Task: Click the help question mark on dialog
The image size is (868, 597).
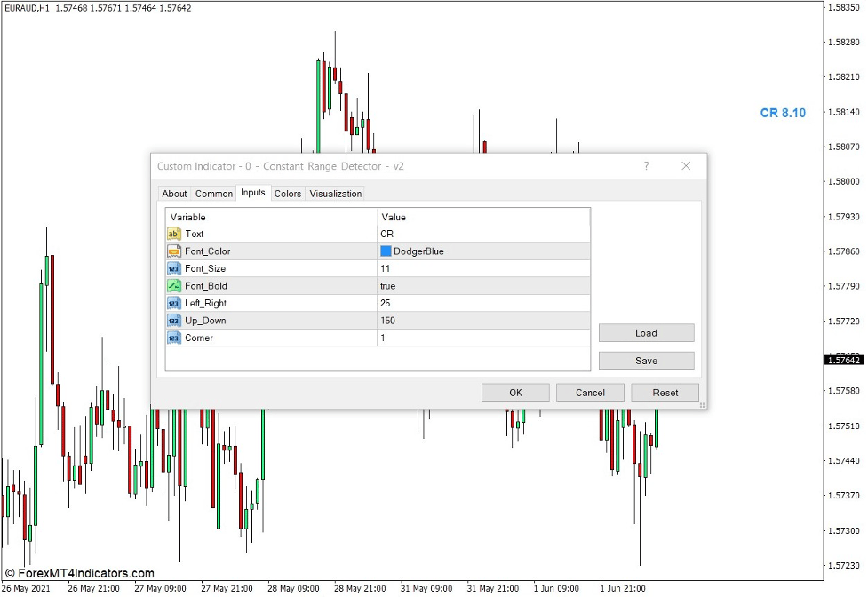Action: pos(646,166)
